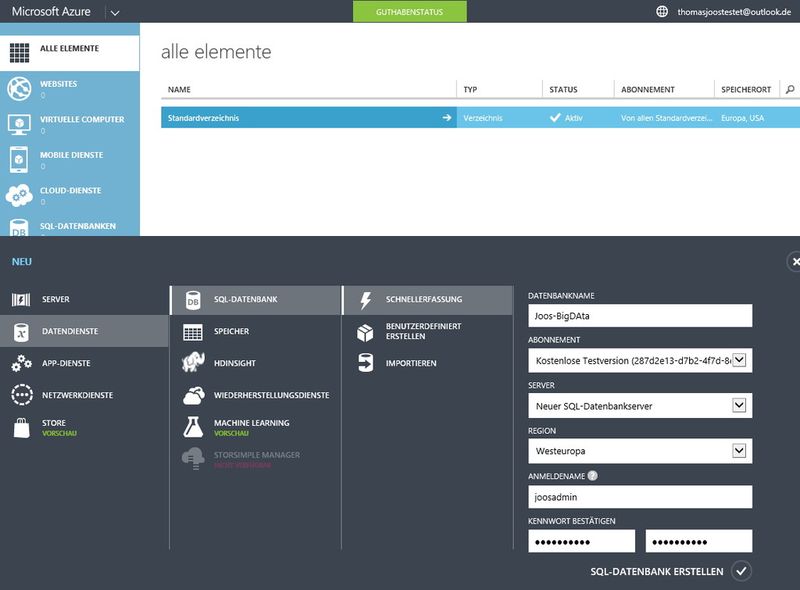Click the Neu panel heading
Image resolution: width=800 pixels, height=590 pixels.
22,261
